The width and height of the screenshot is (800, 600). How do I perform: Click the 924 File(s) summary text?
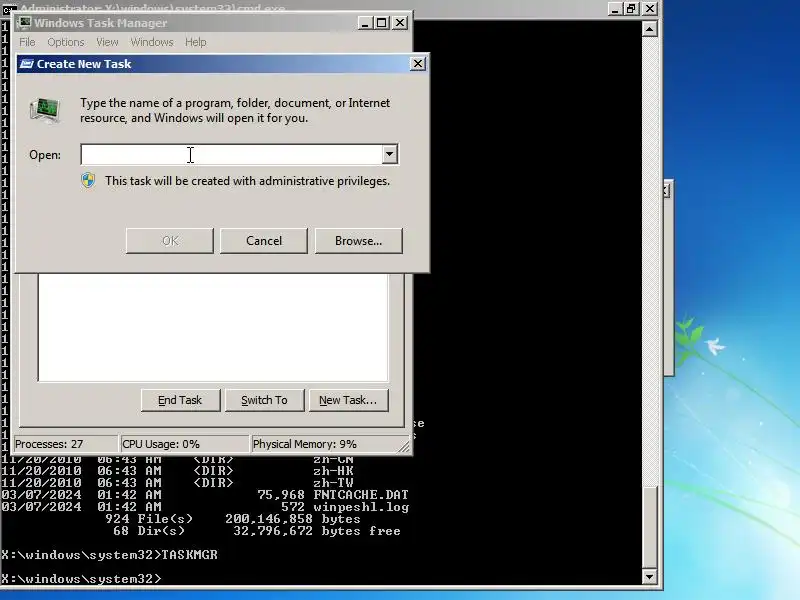click(149, 519)
